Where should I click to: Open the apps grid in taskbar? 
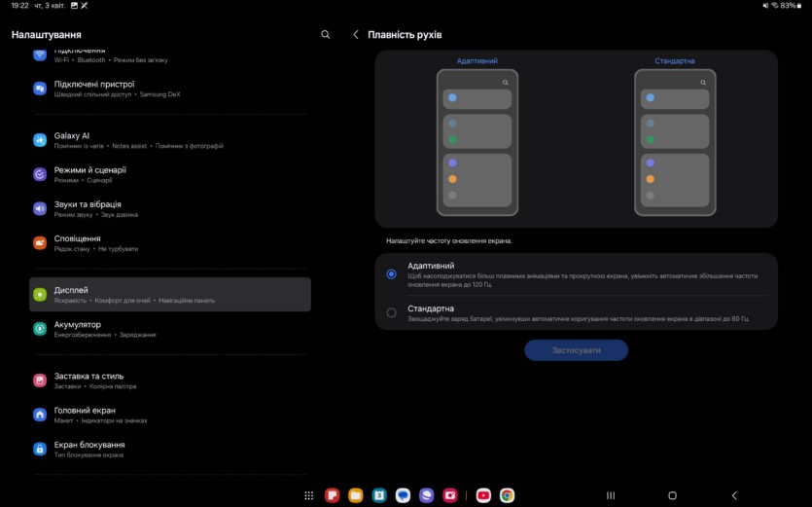tap(308, 495)
